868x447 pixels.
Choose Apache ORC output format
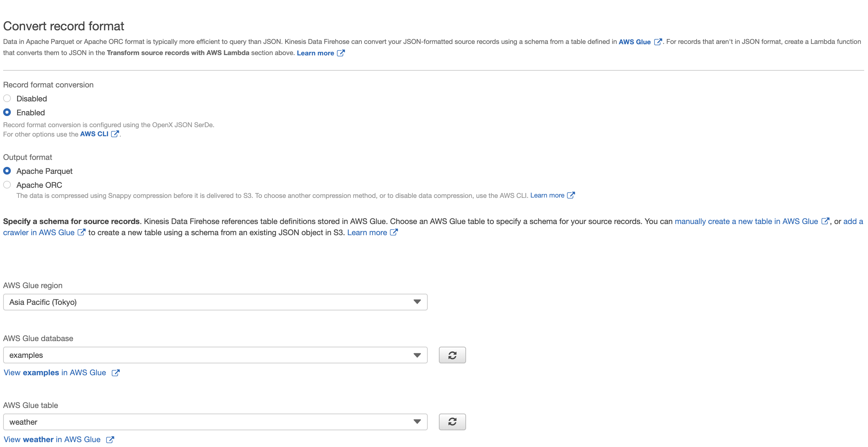[x=7, y=185]
